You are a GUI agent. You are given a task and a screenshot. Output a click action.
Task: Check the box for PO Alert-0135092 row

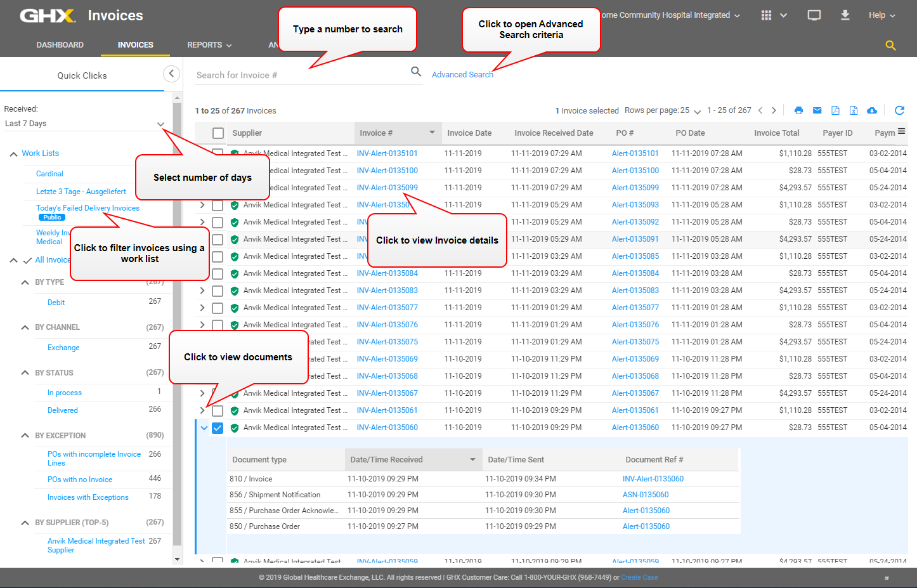tap(218, 223)
